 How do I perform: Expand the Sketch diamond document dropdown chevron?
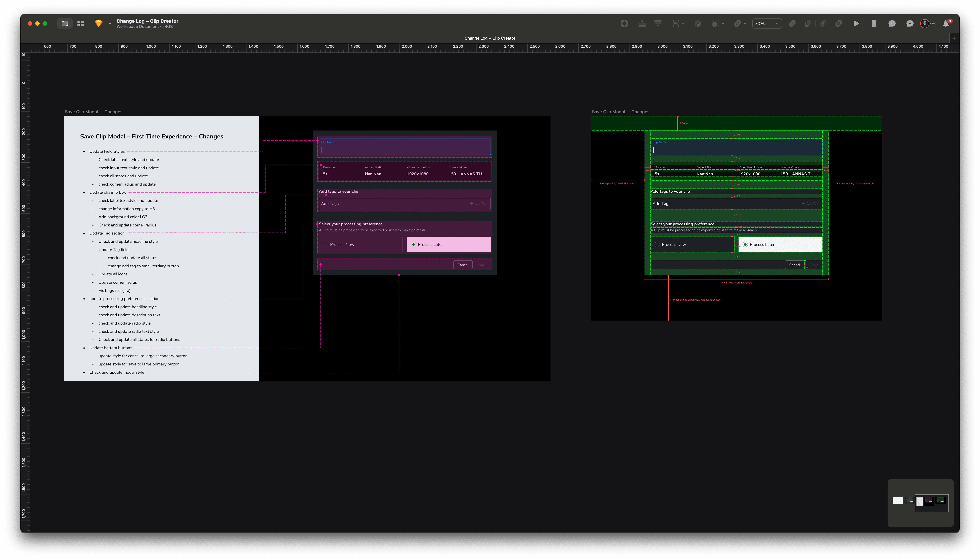point(110,23)
